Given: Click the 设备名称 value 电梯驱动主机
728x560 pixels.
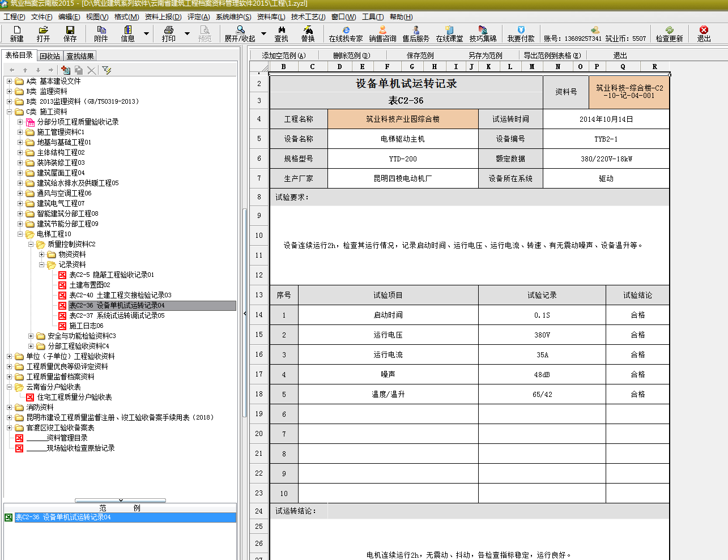Looking at the screenshot, I should coord(403,139).
